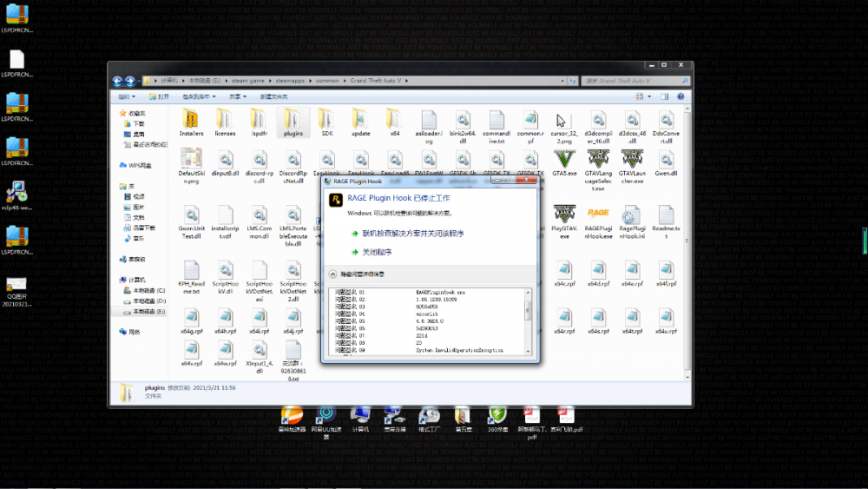868x489 pixels.
Task: Open the 共享 dropdown menu
Action: (238, 96)
